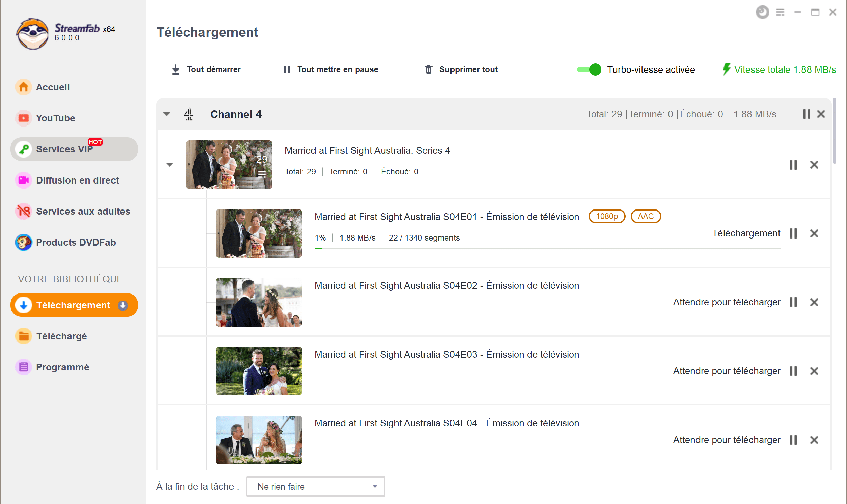Pause the entire Channel 4 group
Viewport: 847px width, 504px height.
[806, 114]
